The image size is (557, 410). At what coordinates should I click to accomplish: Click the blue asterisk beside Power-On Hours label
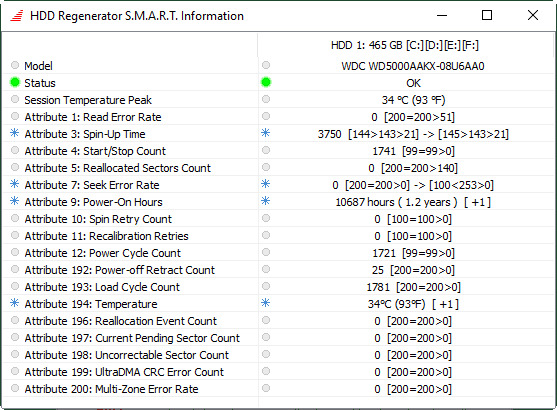(15, 201)
